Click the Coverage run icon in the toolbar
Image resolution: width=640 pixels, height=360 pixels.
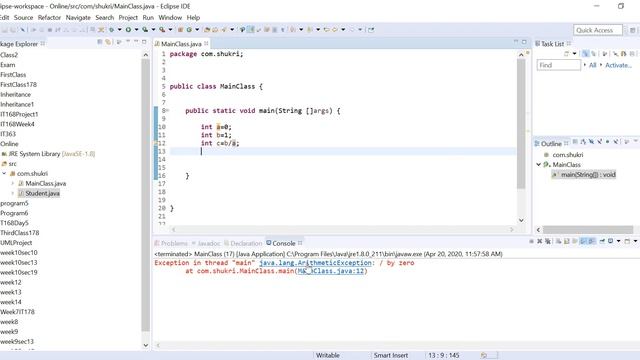click(x=145, y=29)
